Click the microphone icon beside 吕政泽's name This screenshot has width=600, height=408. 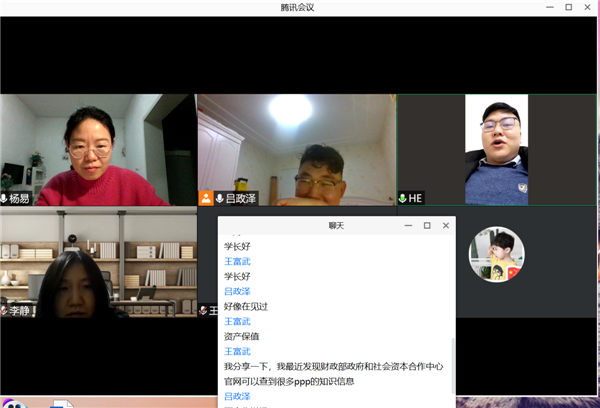pyautogui.click(x=219, y=199)
